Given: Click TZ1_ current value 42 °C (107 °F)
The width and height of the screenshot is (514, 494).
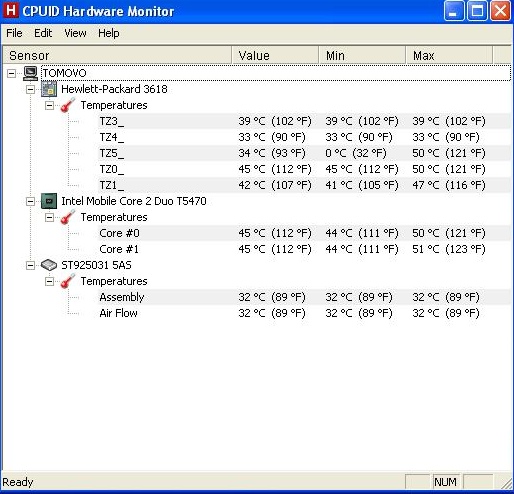Looking at the screenshot, I should pos(275,185).
